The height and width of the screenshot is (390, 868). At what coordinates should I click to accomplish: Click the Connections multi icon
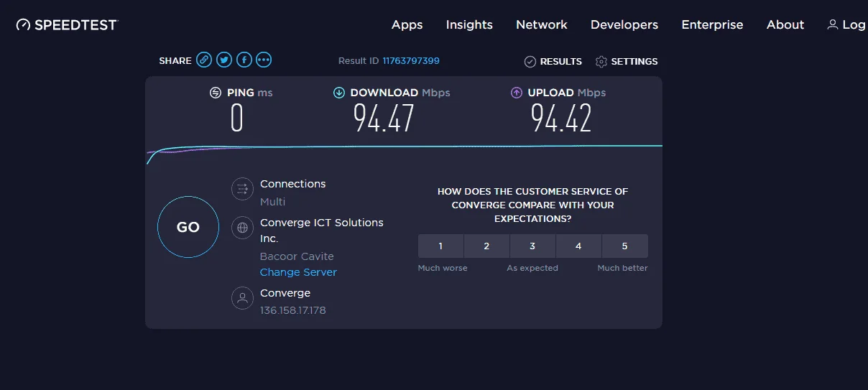(242, 189)
